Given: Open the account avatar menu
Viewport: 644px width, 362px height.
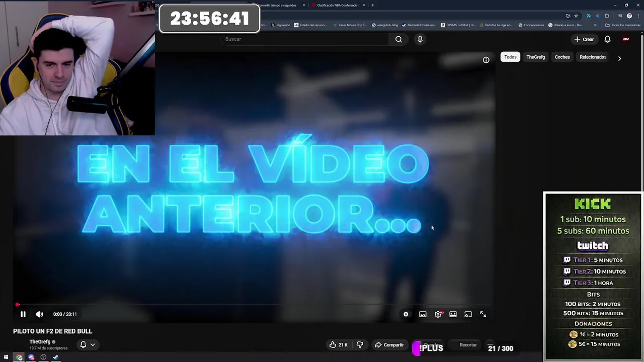Looking at the screenshot, I should [x=626, y=39].
